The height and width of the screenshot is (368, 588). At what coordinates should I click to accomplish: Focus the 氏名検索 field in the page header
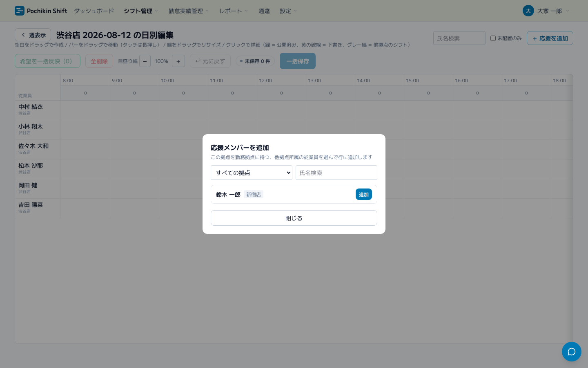tap(459, 38)
